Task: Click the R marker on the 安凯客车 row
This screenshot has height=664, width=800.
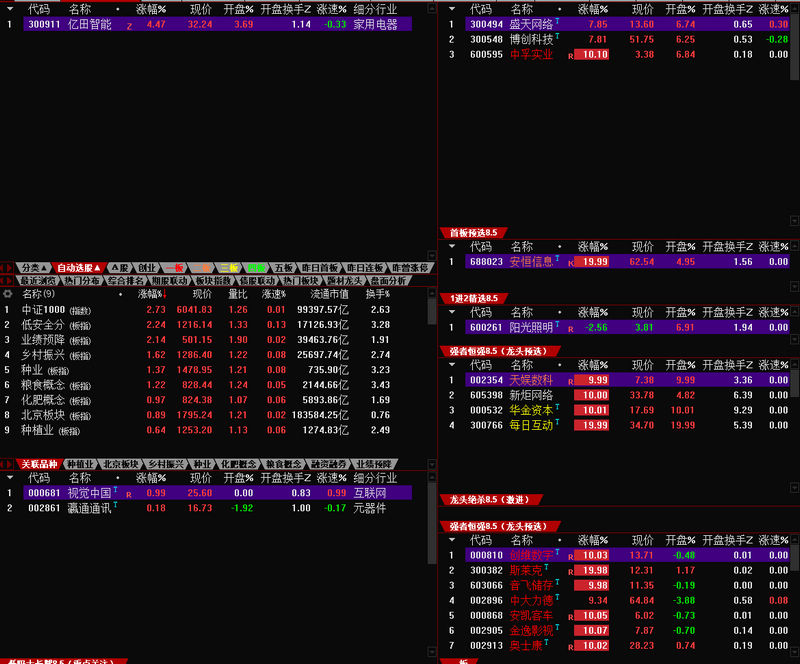Action: pos(570,617)
